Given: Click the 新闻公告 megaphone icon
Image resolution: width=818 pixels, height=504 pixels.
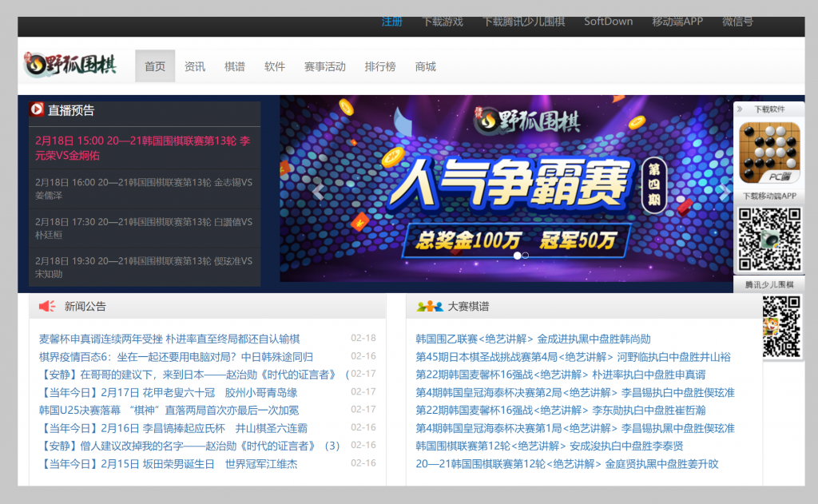Looking at the screenshot, I should (x=47, y=306).
